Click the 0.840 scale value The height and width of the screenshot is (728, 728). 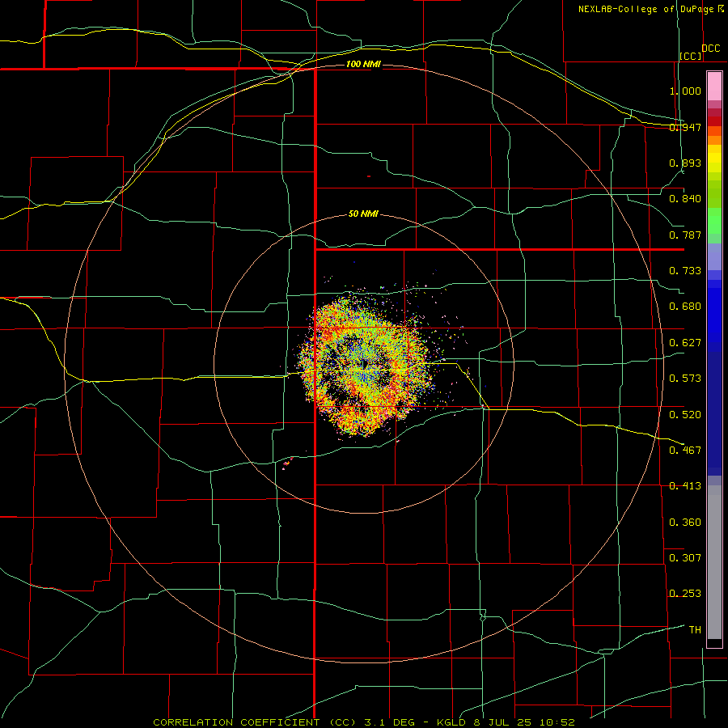click(x=685, y=199)
